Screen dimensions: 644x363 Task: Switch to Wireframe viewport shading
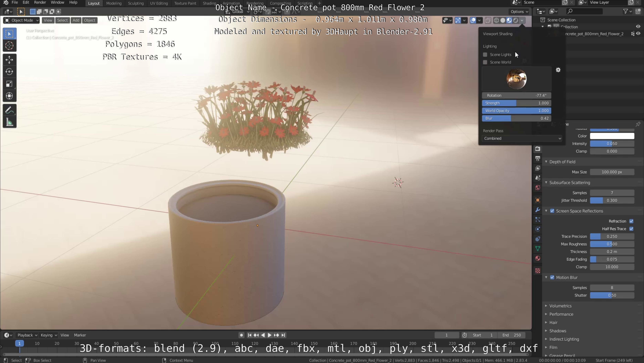point(496,20)
